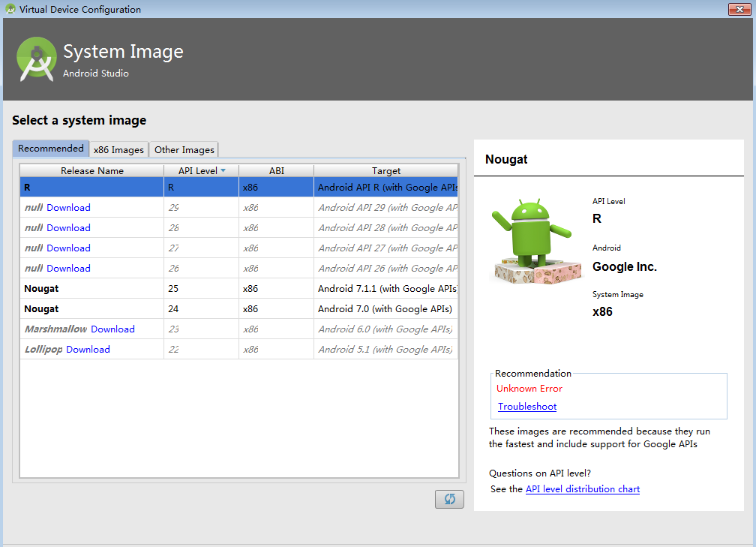The height and width of the screenshot is (547, 756).
Task: Download the API 28 system image
Action: tap(68, 227)
